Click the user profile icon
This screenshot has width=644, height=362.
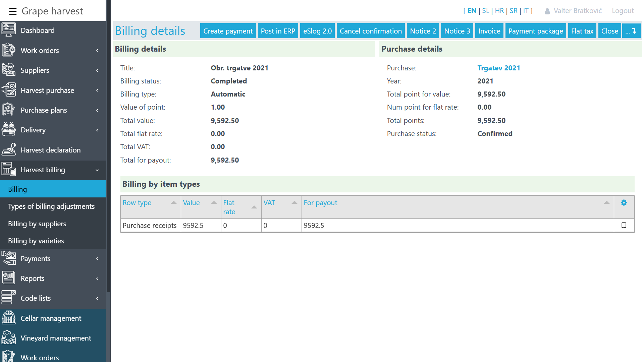[x=547, y=11]
